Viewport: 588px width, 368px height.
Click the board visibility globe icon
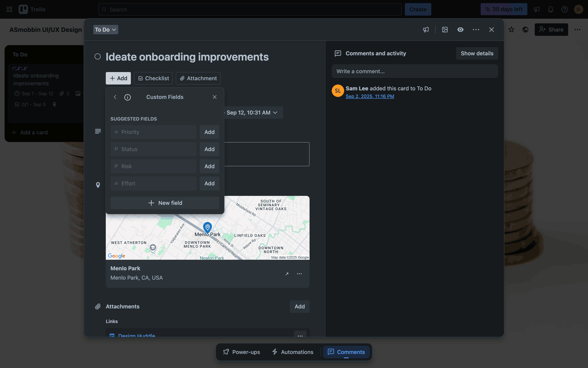[526, 29]
